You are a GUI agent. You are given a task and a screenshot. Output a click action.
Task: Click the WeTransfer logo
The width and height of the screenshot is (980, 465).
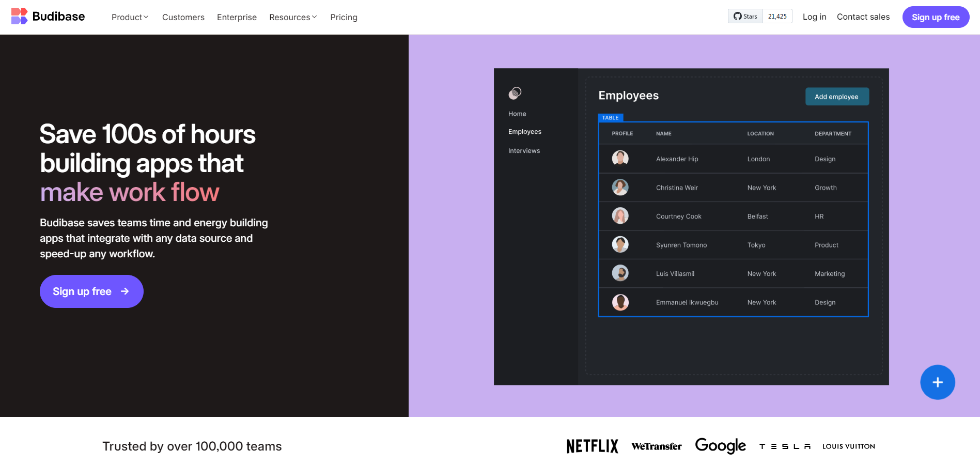tap(656, 446)
